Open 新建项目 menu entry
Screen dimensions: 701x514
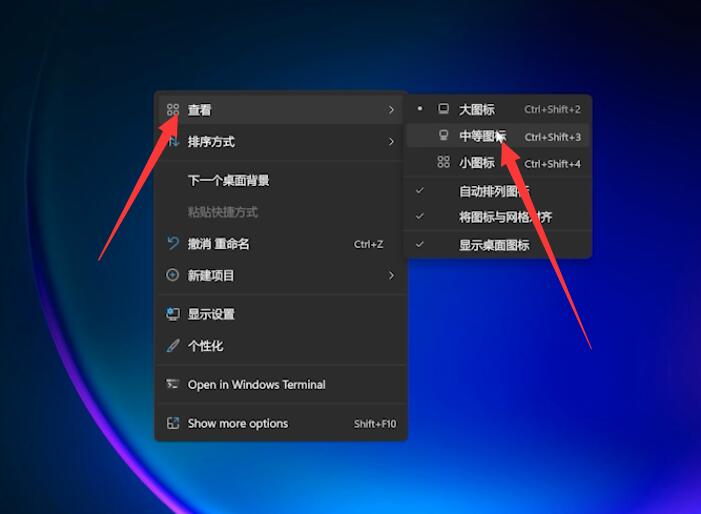(x=281, y=275)
